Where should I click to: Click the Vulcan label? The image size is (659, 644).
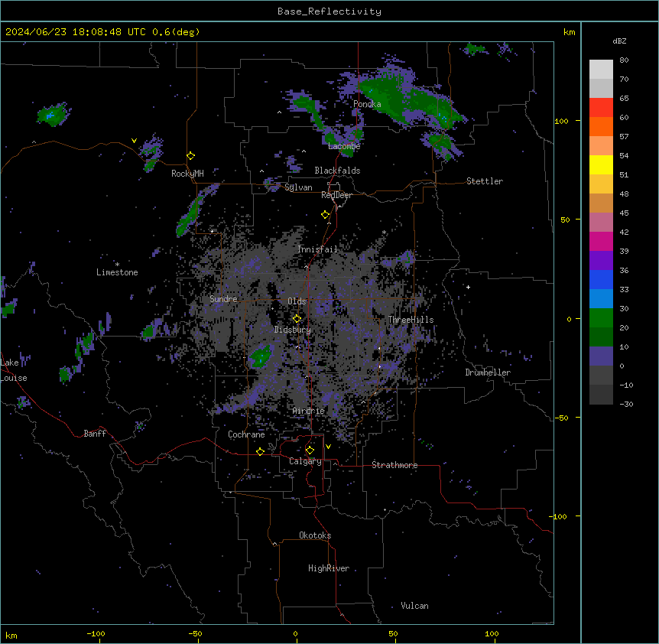point(415,606)
